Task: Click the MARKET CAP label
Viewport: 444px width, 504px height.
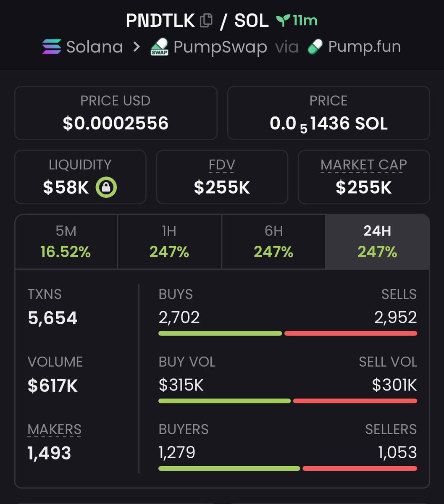Action: (x=364, y=165)
